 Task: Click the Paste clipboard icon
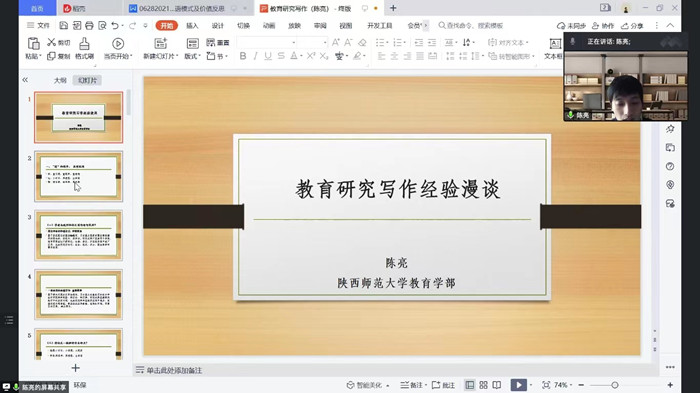coord(33,44)
